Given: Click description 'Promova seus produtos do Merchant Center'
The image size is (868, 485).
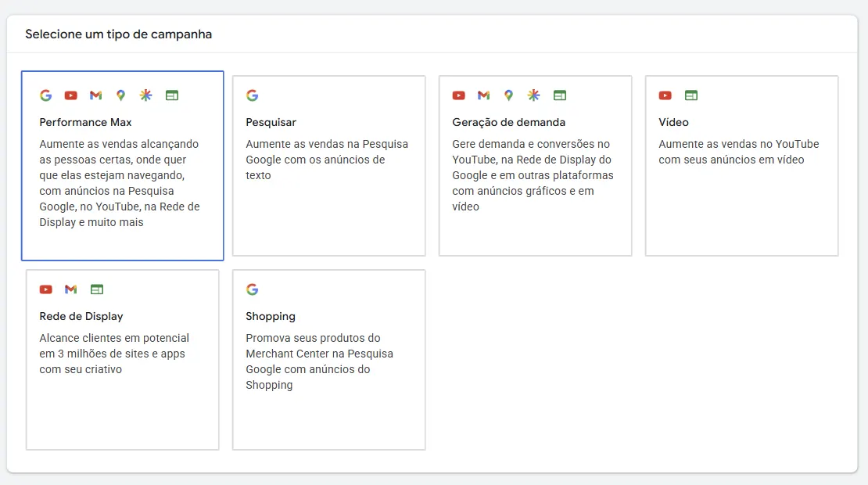Looking at the screenshot, I should point(319,361).
